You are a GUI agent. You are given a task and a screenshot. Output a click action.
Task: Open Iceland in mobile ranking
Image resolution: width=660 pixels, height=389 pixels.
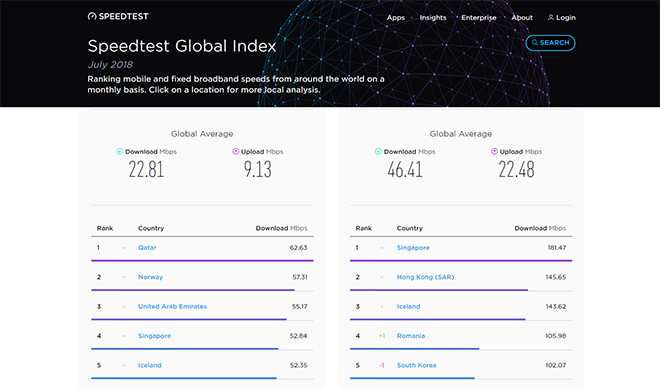pos(150,365)
